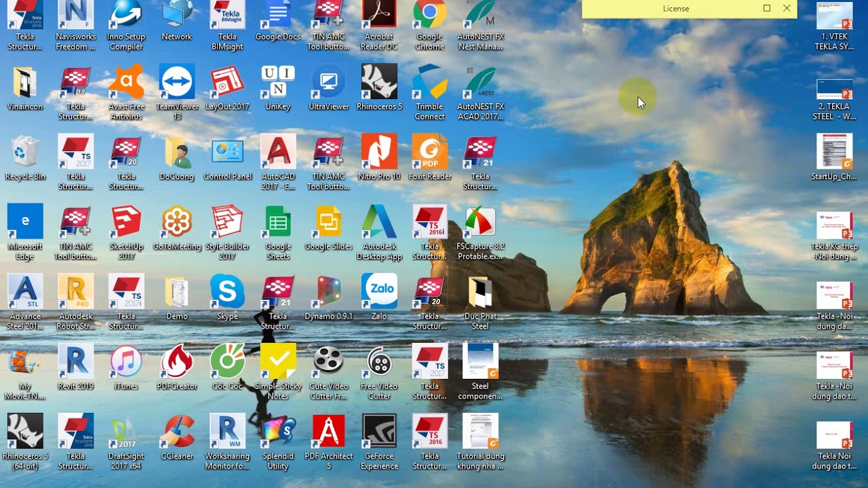Open the StartUp_Ch document icon
868x488 pixels.
click(x=834, y=158)
